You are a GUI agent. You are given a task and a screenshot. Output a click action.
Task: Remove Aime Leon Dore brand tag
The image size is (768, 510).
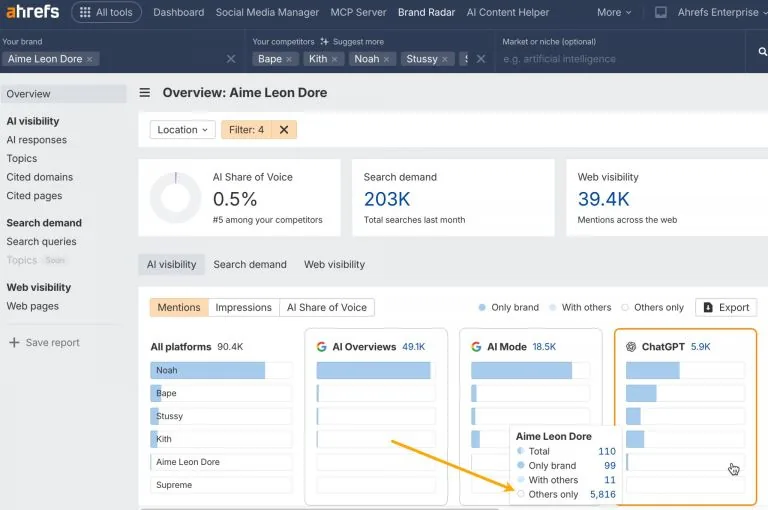90,59
